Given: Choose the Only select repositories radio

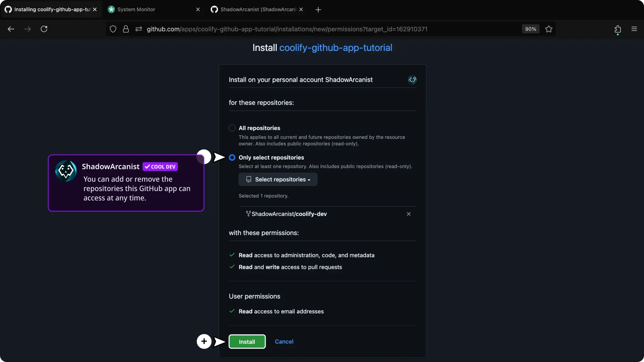Looking at the screenshot, I should pyautogui.click(x=232, y=158).
